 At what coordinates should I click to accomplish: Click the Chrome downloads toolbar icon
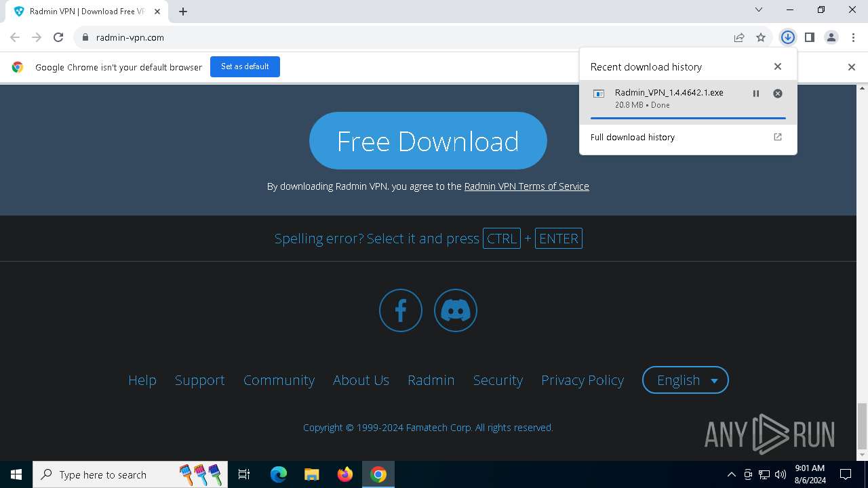pos(787,37)
